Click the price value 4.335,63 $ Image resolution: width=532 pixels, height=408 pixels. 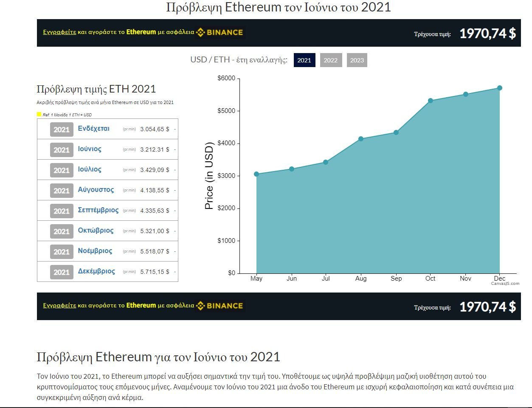coord(155,211)
